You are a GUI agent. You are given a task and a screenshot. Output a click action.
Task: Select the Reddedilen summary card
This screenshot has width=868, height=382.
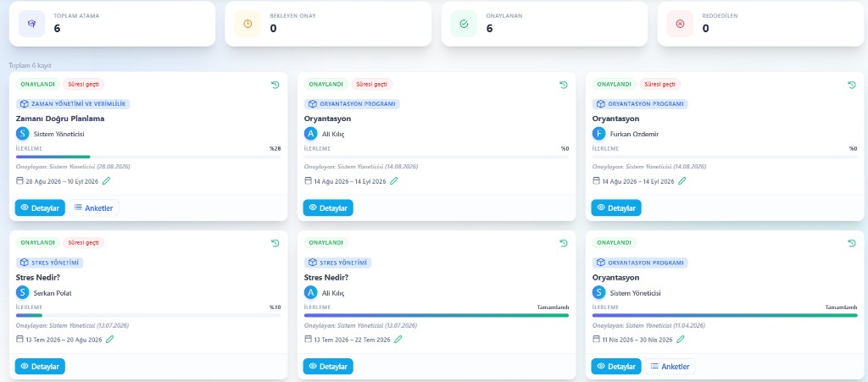760,24
